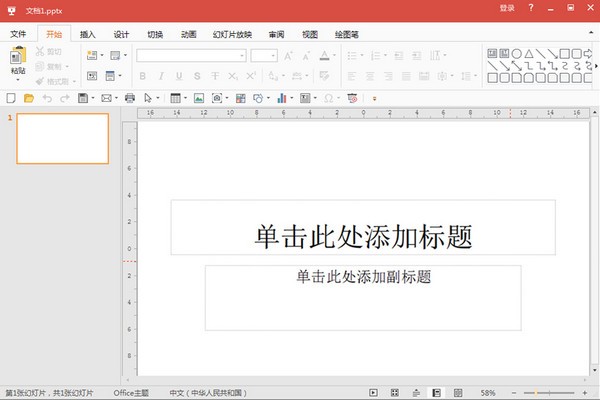Open the 插入 (Insert) ribbon tab

(88, 33)
